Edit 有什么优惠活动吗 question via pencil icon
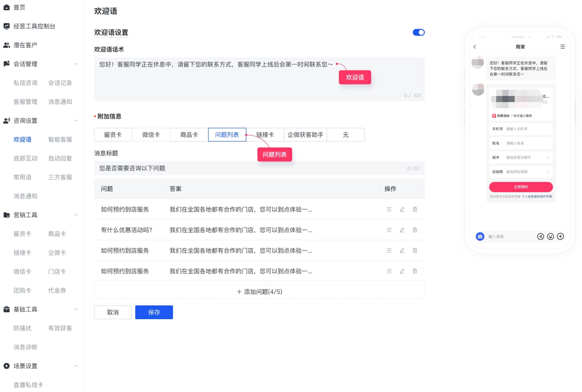582x392 pixels. pyautogui.click(x=402, y=230)
